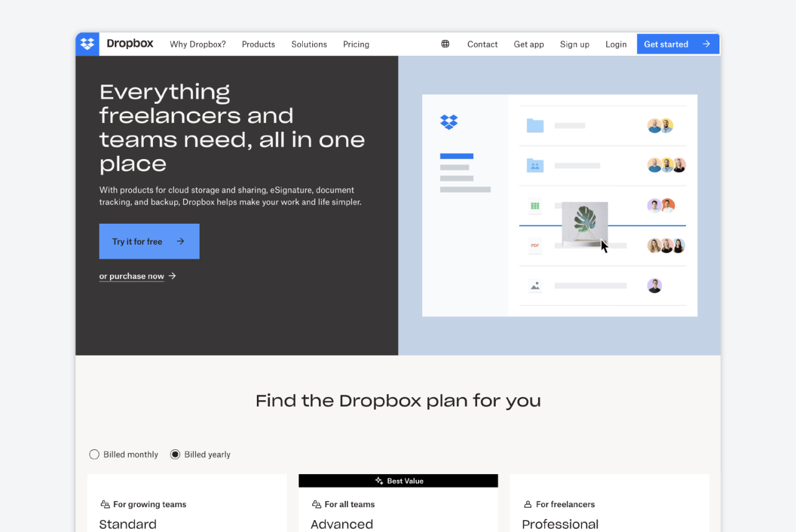Click the Try it for free button

click(x=149, y=241)
